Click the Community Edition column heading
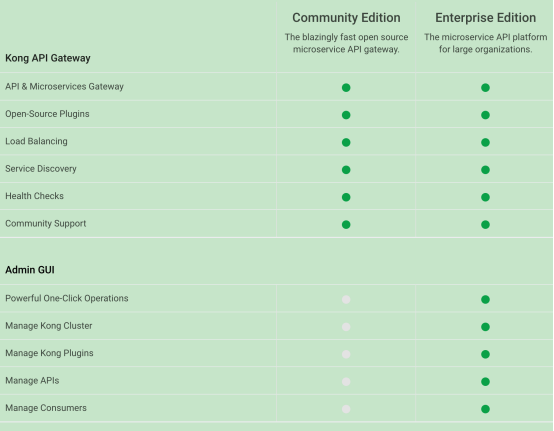554x431 pixels. click(x=346, y=18)
